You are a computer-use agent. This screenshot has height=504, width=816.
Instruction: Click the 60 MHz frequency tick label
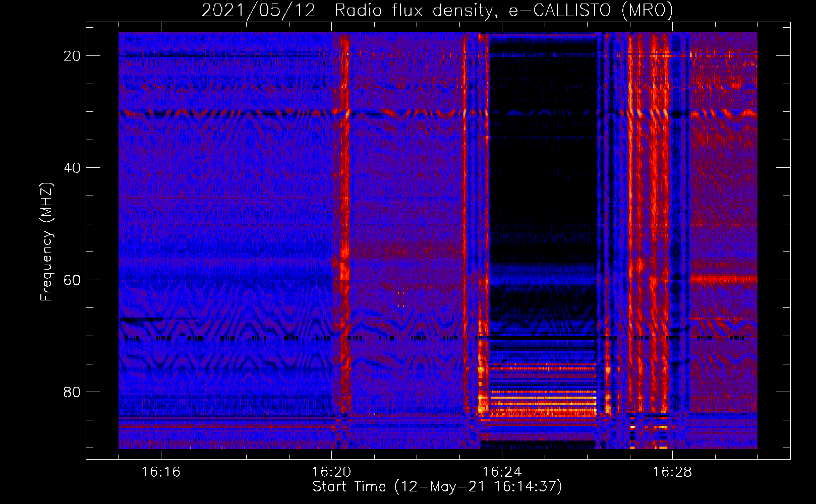[72, 280]
